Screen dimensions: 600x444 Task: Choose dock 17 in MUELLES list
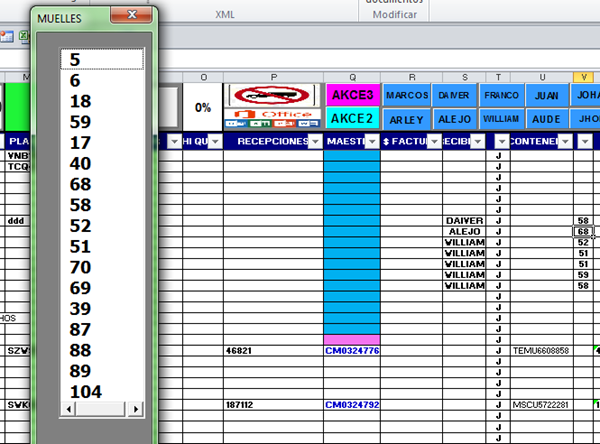click(102, 143)
